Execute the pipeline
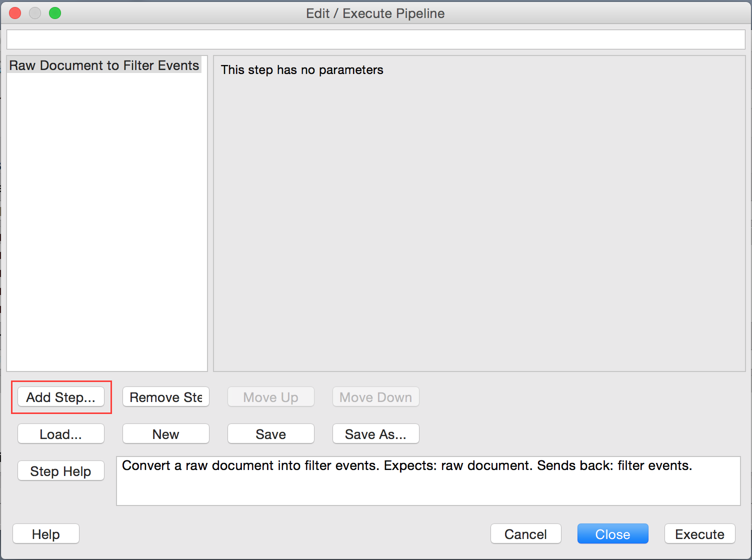 pos(699,534)
